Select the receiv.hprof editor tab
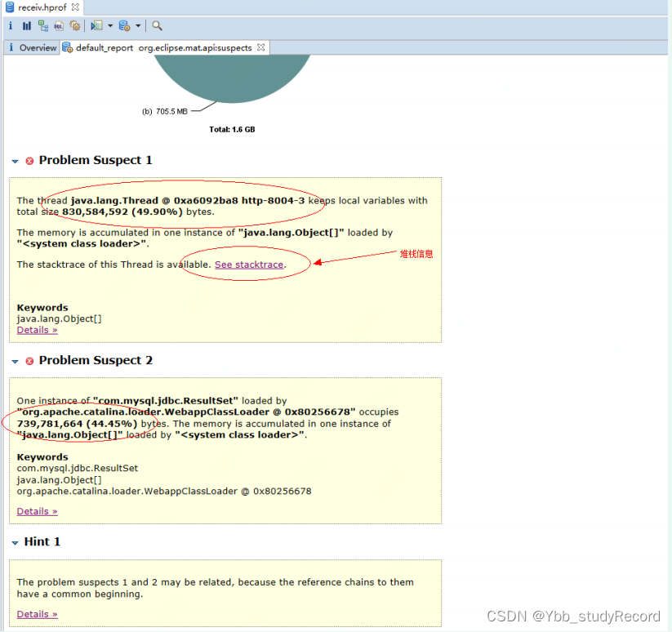The height and width of the screenshot is (632, 672). tap(42, 7)
